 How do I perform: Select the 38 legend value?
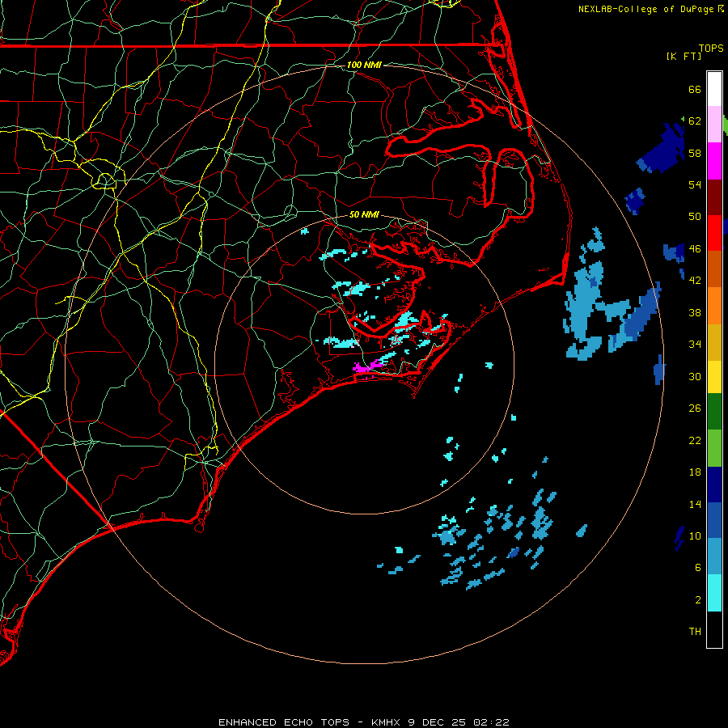695,313
